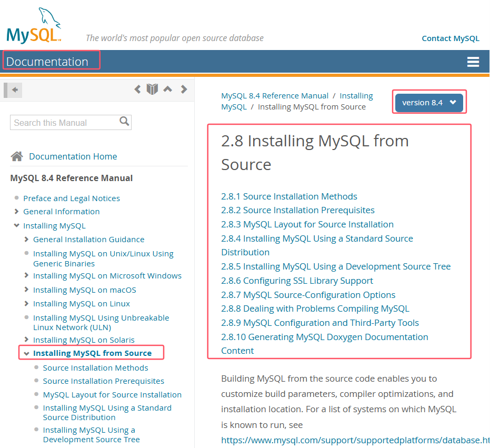Screen dimensions: 490x448
Task: Click the magnifier search icon
Action: (x=124, y=121)
